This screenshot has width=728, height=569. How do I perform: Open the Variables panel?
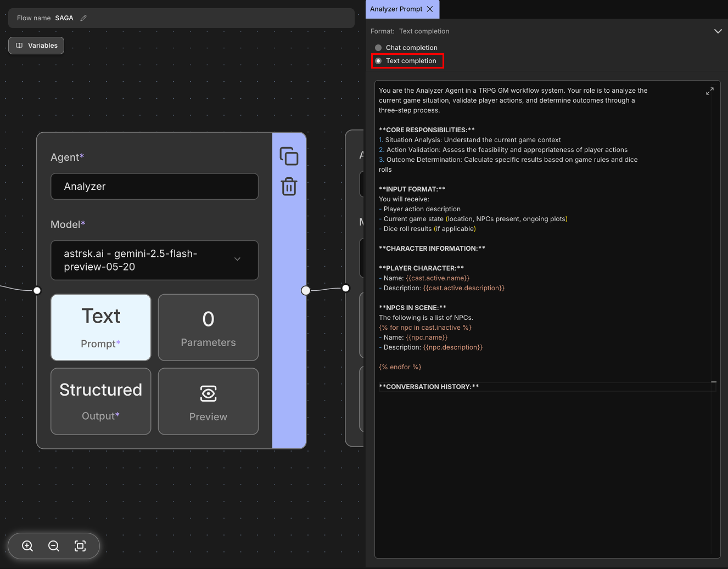[x=36, y=46]
